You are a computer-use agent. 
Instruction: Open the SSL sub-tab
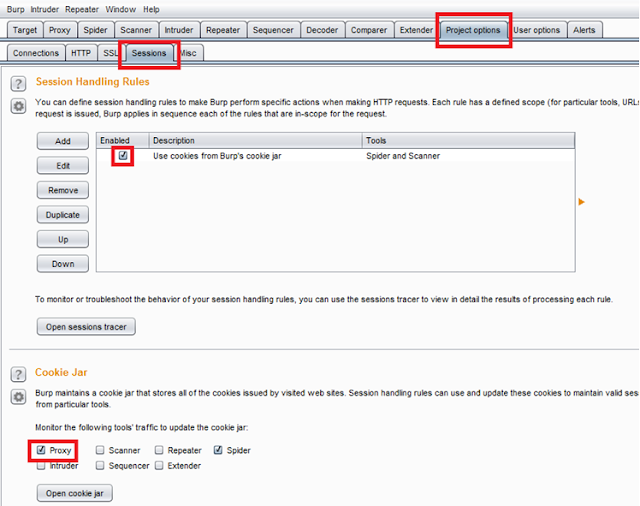point(110,53)
